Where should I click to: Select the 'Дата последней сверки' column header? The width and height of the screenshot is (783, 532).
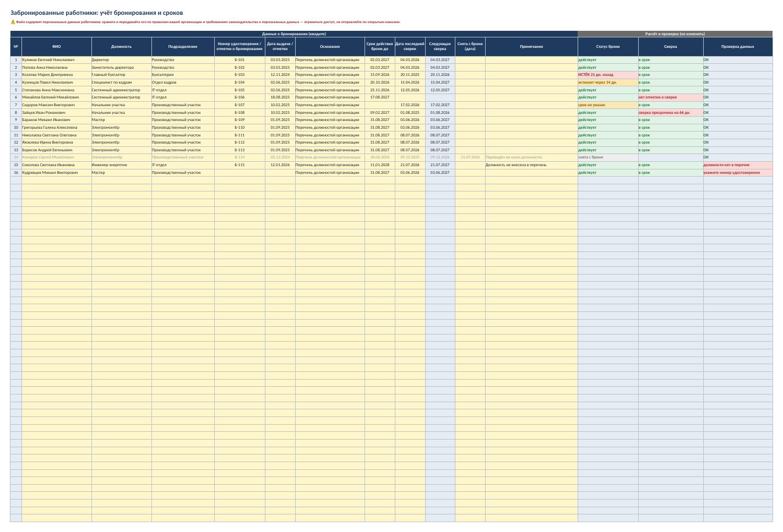coord(410,47)
